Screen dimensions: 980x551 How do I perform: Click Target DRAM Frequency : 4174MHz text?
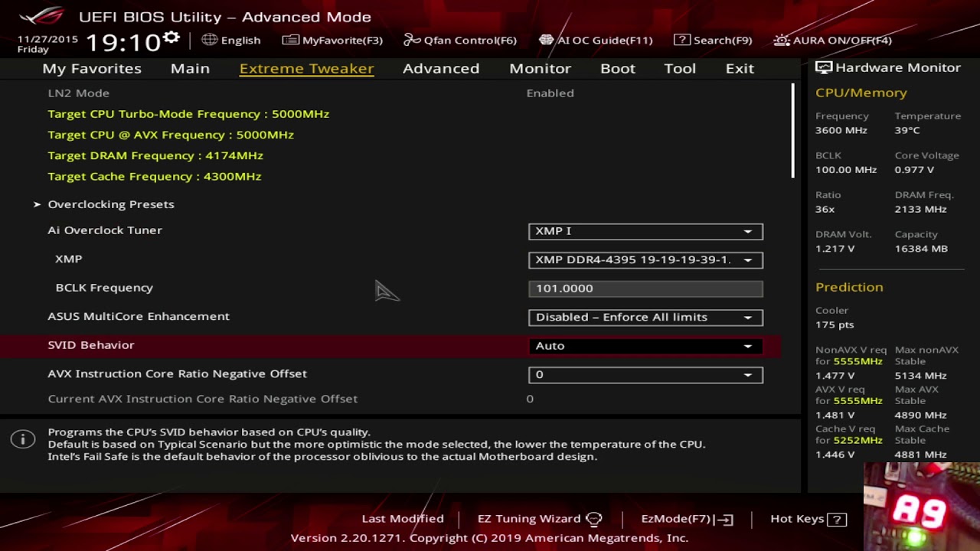point(155,155)
